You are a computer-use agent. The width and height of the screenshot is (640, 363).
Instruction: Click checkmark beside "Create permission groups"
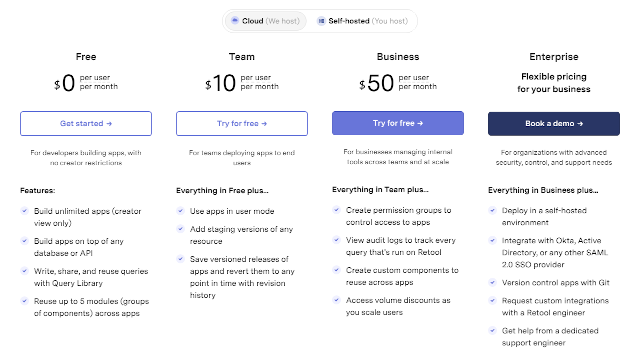pos(336,210)
